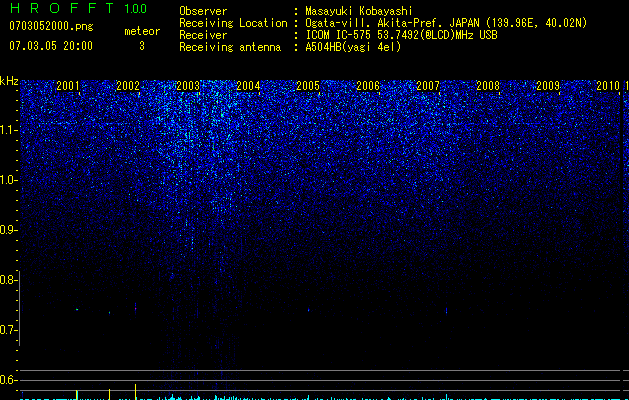This screenshot has width=629, height=400.
Task: Click the date stamp 07.03.05 20:00
Action: coord(51,46)
